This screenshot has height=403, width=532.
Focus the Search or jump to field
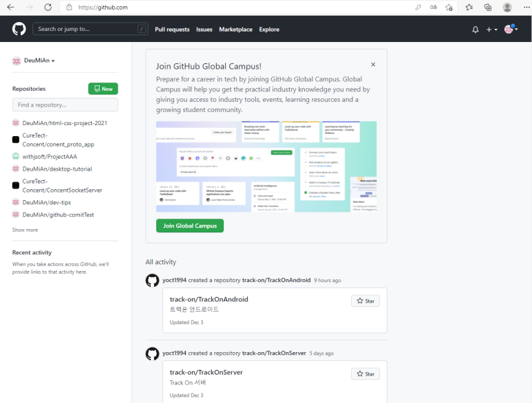pyautogui.click(x=90, y=29)
